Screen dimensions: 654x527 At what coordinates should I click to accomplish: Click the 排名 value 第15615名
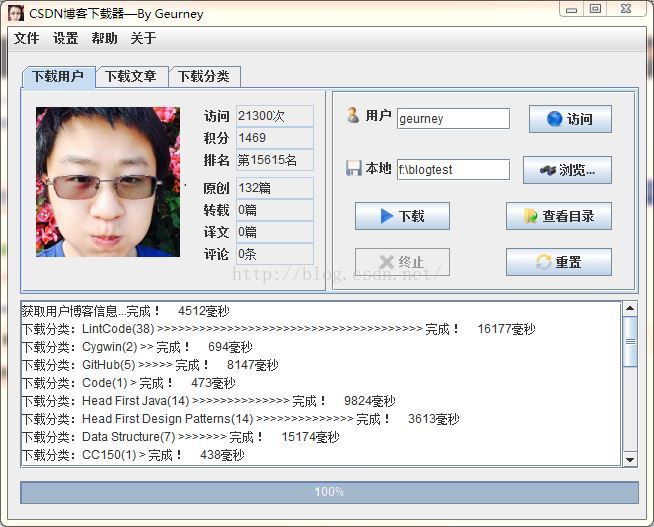[274, 160]
